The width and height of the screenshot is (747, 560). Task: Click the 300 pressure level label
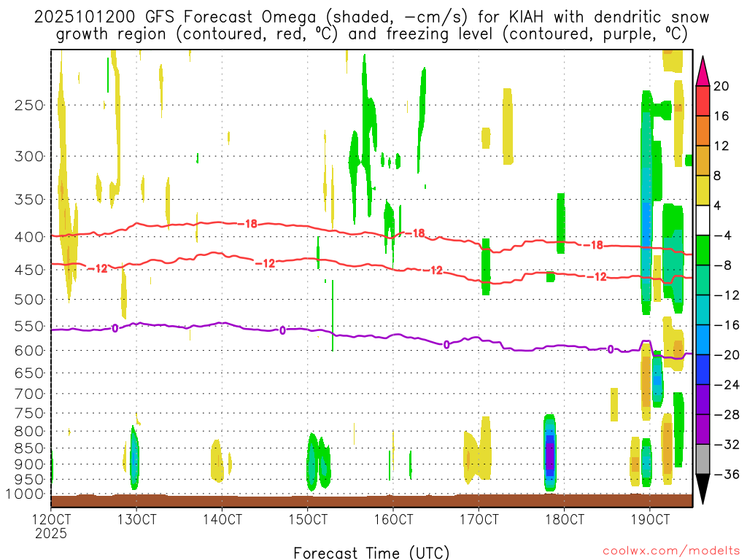(x=29, y=156)
